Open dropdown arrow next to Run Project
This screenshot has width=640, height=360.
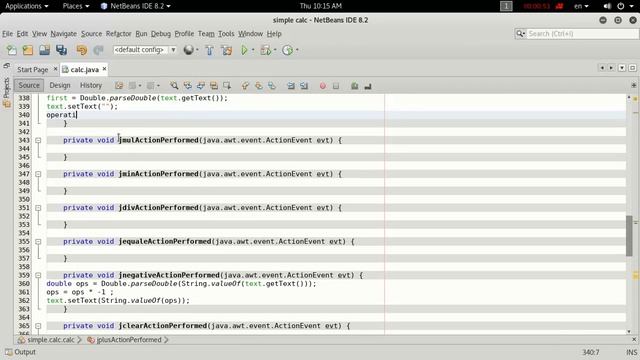[253, 50]
